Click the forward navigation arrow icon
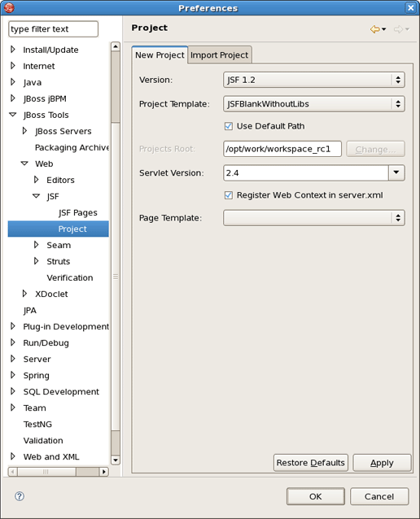This screenshot has height=519, width=420. (398, 29)
